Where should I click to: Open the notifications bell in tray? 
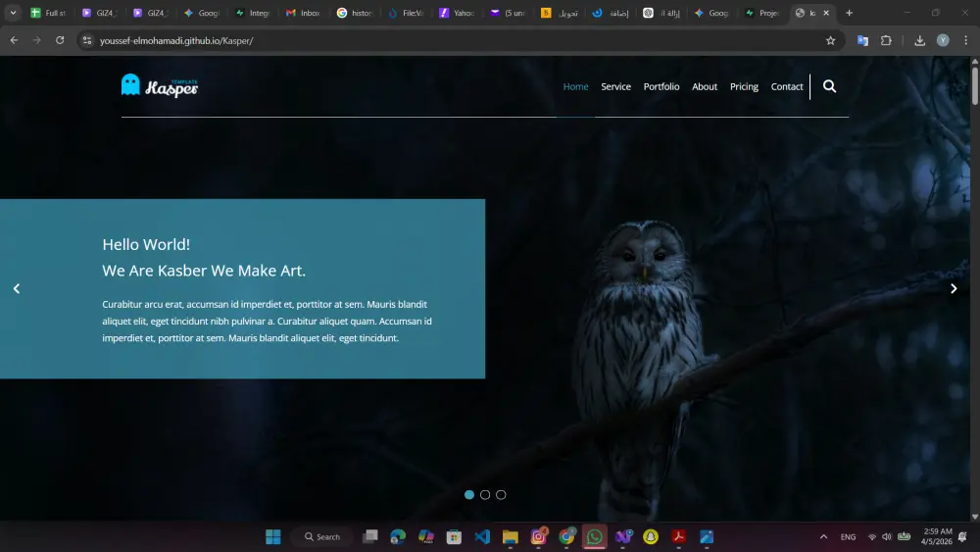pos(963,536)
